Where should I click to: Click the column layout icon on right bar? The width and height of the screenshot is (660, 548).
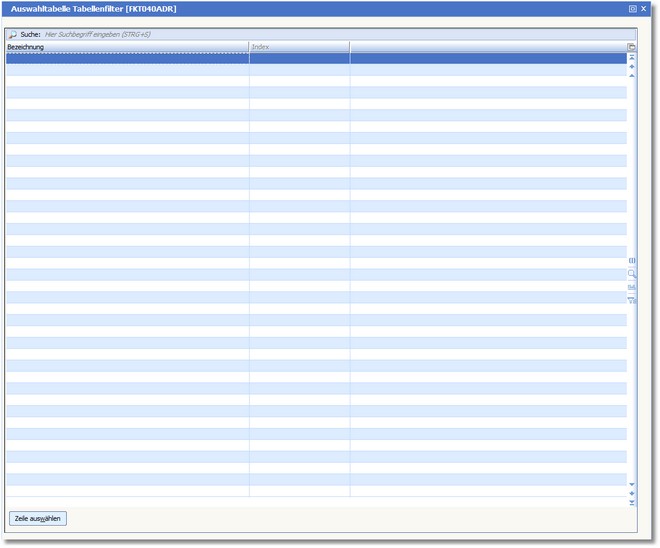tap(632, 260)
